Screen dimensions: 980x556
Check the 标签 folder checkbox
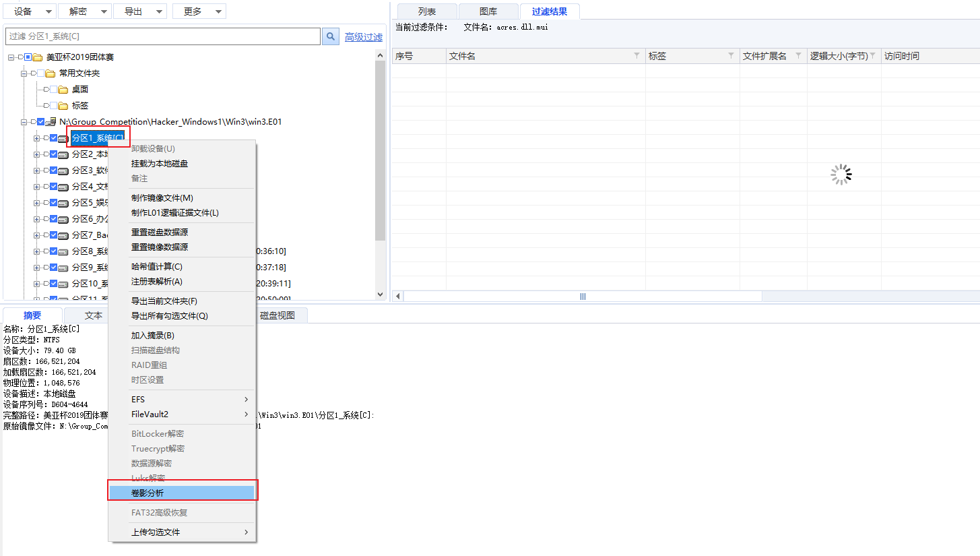coord(53,106)
